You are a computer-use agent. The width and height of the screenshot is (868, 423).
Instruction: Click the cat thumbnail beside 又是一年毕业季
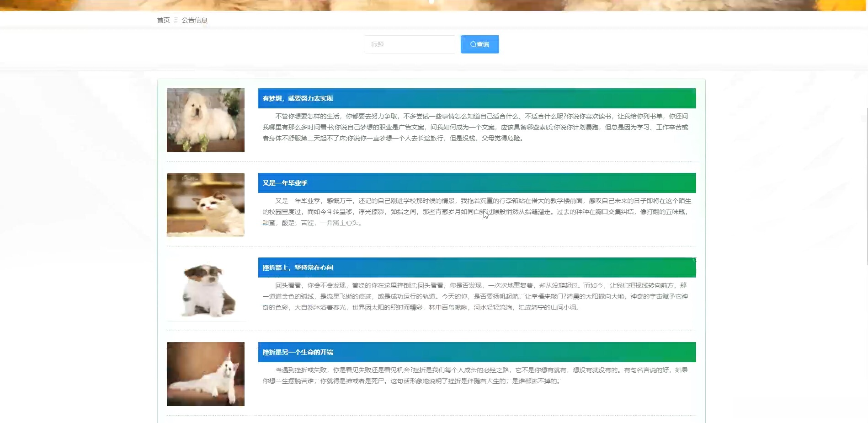(205, 204)
